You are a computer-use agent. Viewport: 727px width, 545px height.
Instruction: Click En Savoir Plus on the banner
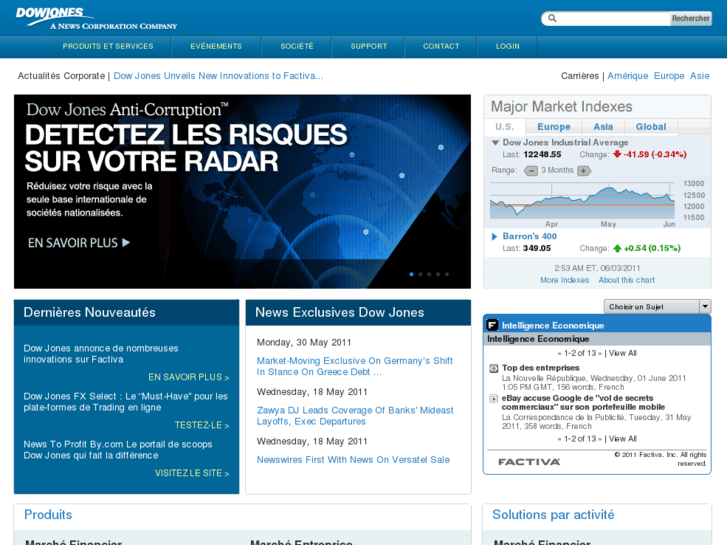tap(73, 243)
